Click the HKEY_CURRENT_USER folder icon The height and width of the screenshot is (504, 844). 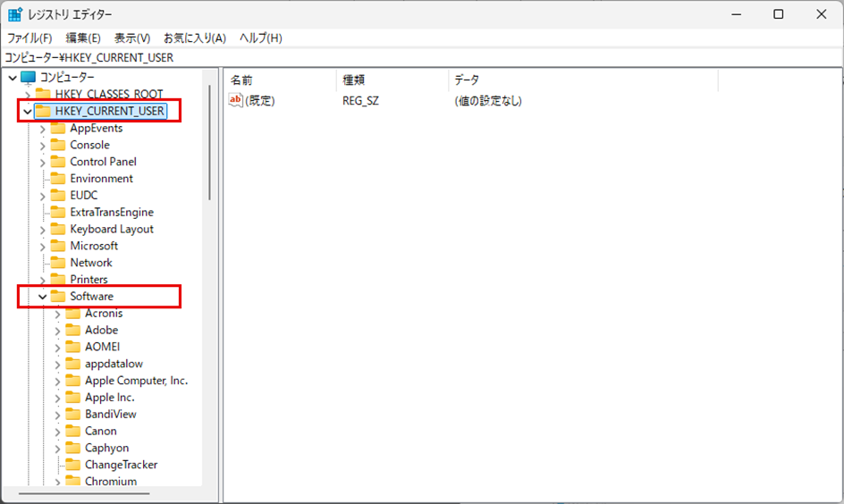[43, 112]
